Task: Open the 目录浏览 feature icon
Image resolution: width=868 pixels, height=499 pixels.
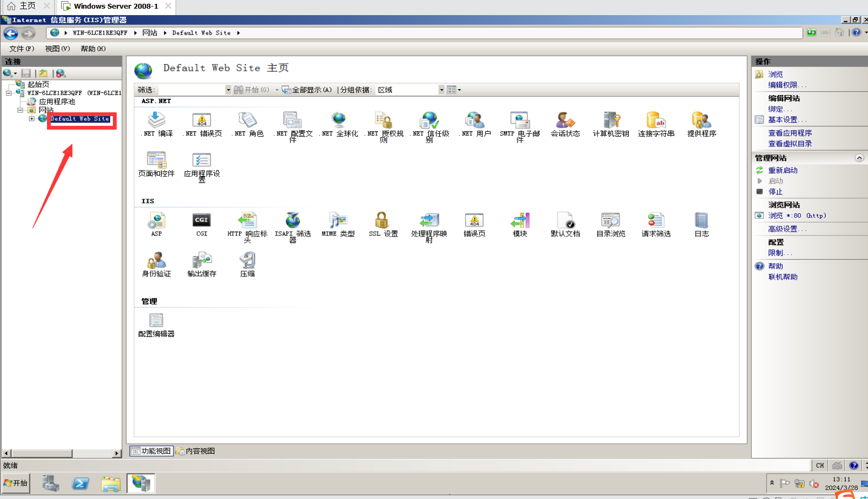Action: tap(611, 224)
